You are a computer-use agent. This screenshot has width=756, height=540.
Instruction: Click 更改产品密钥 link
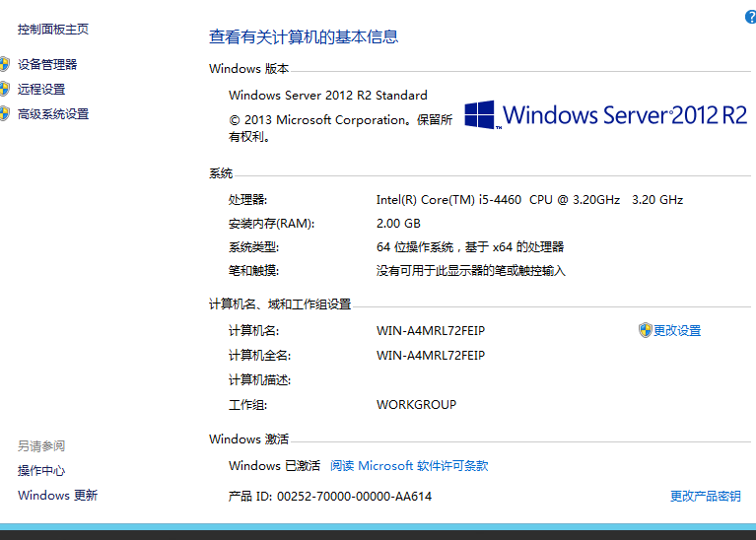[x=706, y=496]
